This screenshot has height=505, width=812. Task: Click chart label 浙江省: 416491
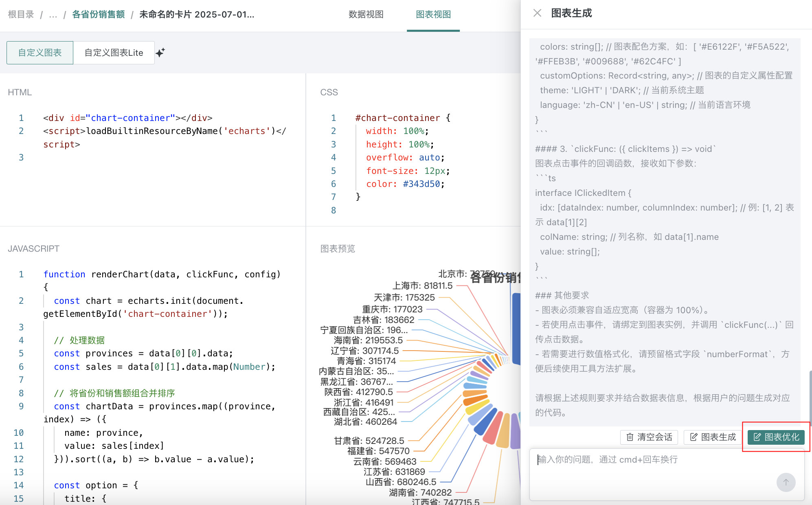click(364, 402)
